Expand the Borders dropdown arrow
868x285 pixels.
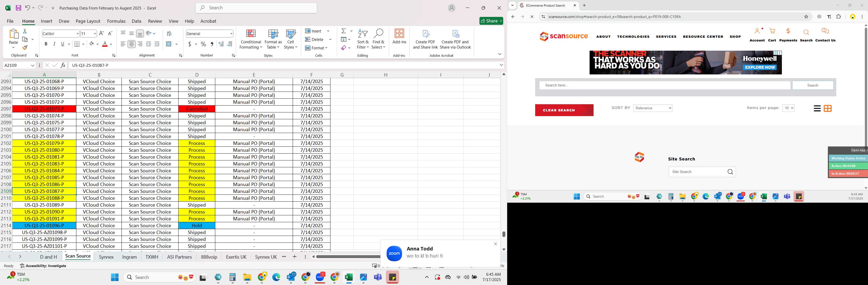pyautogui.click(x=83, y=44)
